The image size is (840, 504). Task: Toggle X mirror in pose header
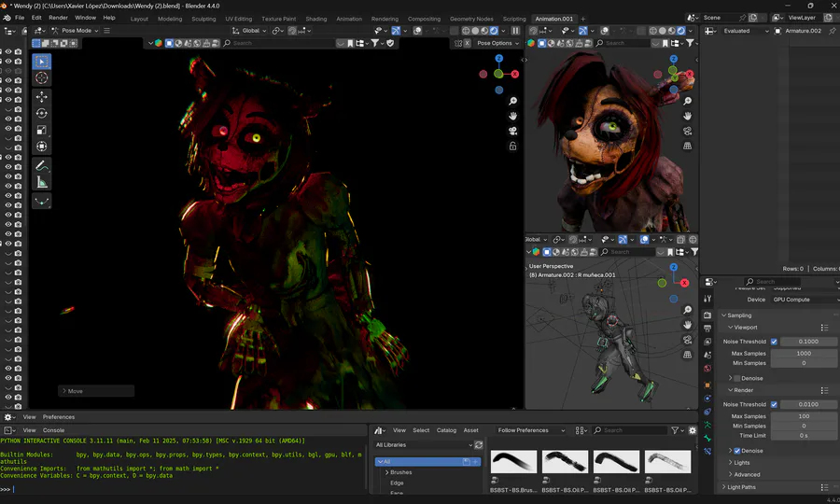468,43
